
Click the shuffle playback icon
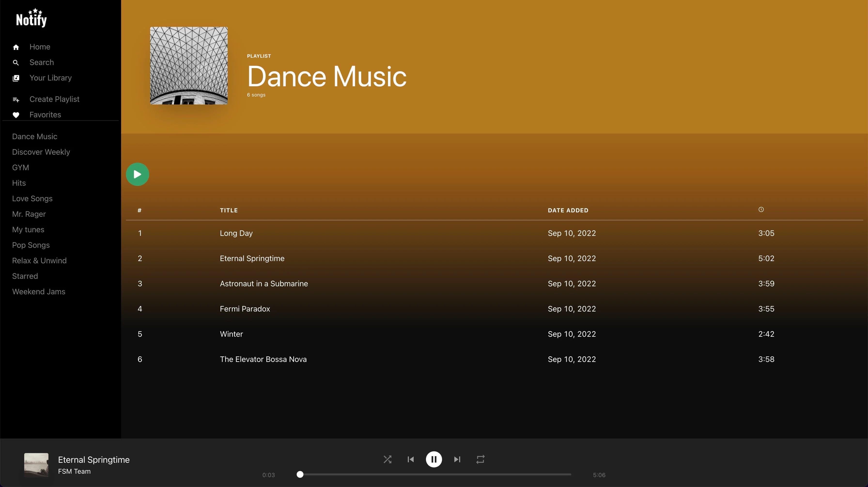pos(387,459)
